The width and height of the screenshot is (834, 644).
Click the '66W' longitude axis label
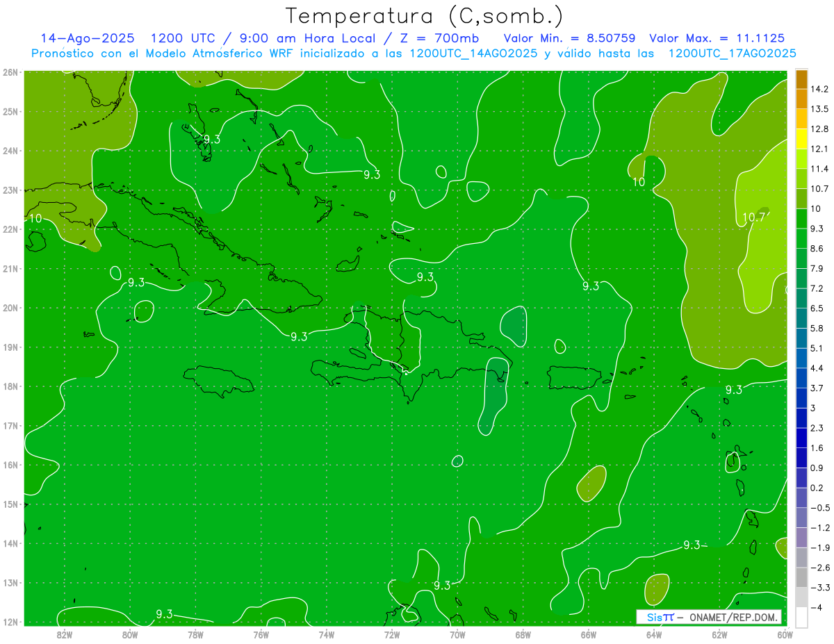pos(588,634)
